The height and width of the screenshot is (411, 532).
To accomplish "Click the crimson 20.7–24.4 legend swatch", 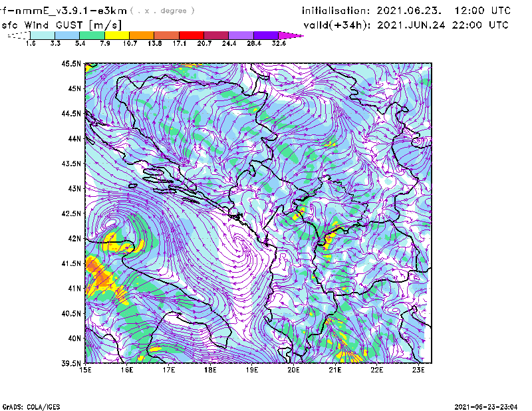I will [x=216, y=35].
